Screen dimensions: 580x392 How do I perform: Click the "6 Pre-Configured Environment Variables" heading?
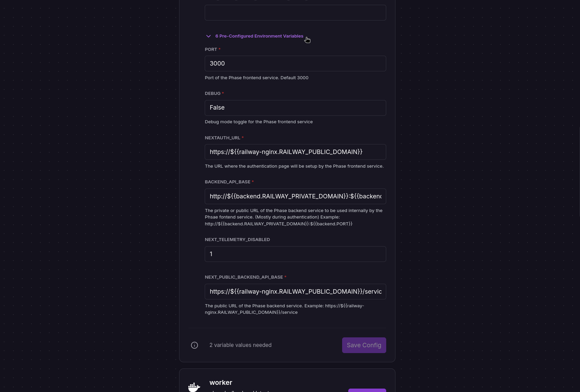pos(259,36)
